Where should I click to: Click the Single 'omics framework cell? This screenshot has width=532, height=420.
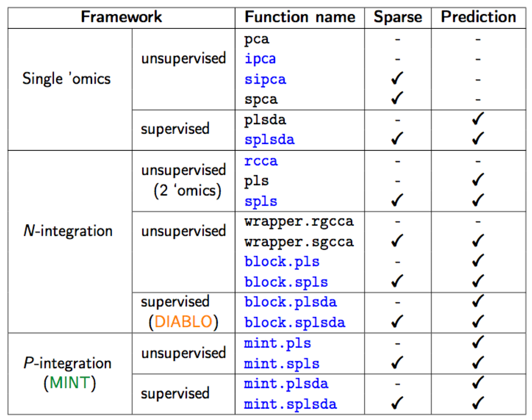67,79
